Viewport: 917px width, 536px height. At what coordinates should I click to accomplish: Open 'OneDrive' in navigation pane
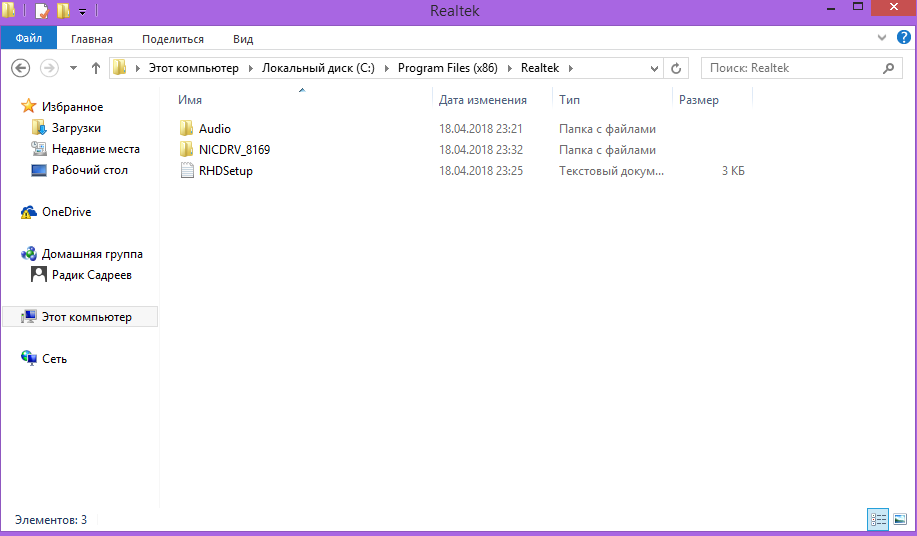[67, 212]
